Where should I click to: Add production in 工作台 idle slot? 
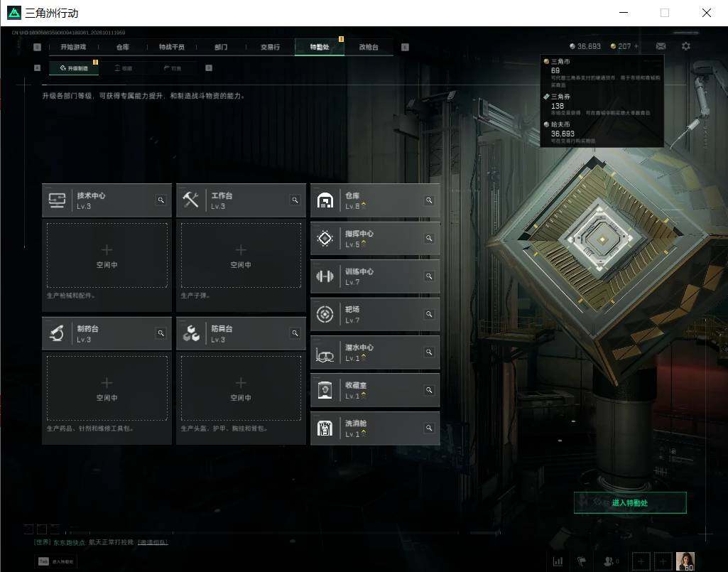(x=241, y=255)
